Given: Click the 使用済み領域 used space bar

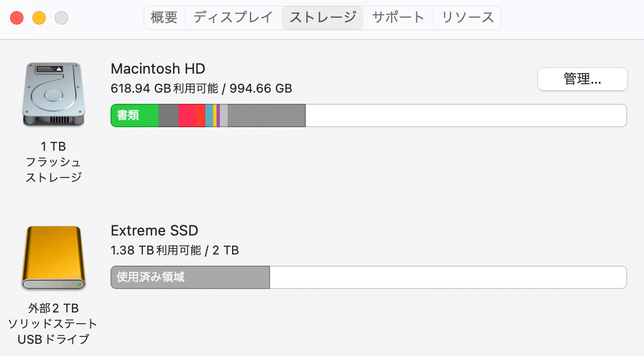Looking at the screenshot, I should click(190, 277).
